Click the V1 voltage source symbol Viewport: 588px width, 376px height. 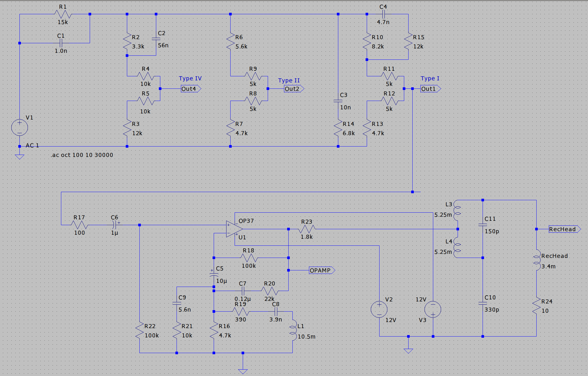pos(19,127)
